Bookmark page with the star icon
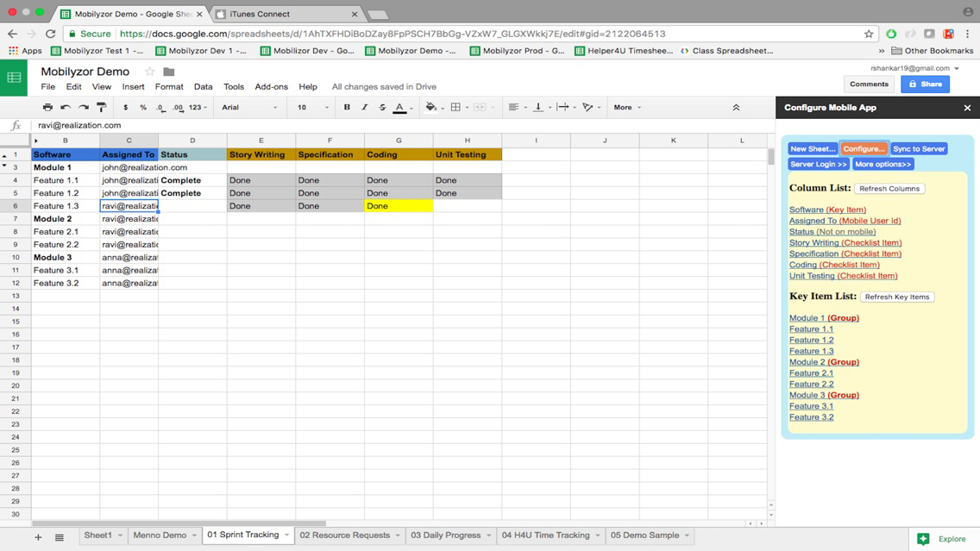980x551 pixels. pos(869,34)
